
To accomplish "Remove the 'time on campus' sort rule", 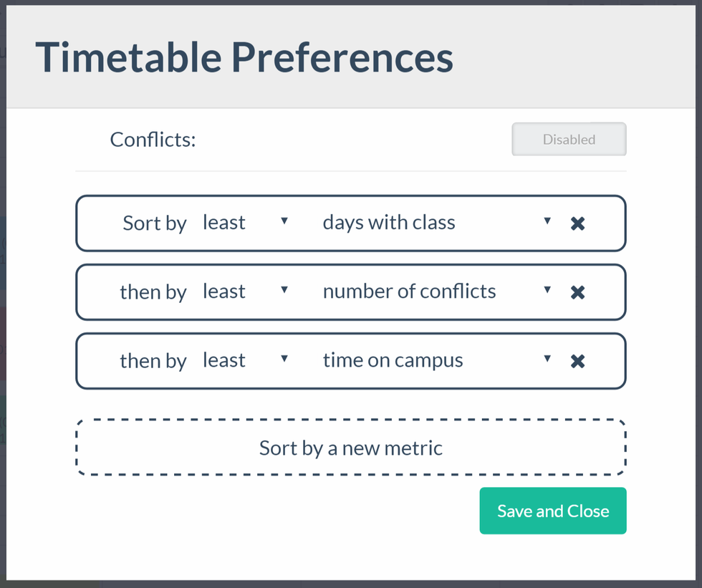I will 577,361.
